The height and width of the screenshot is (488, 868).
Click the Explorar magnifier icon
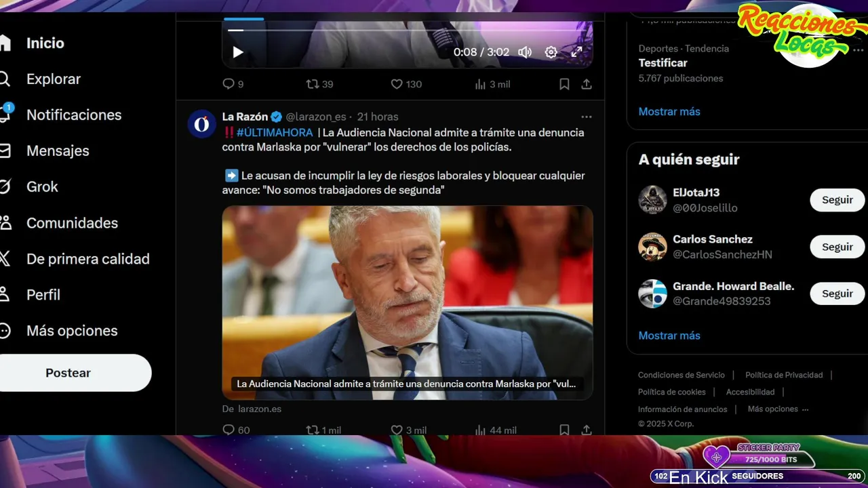(x=5, y=79)
